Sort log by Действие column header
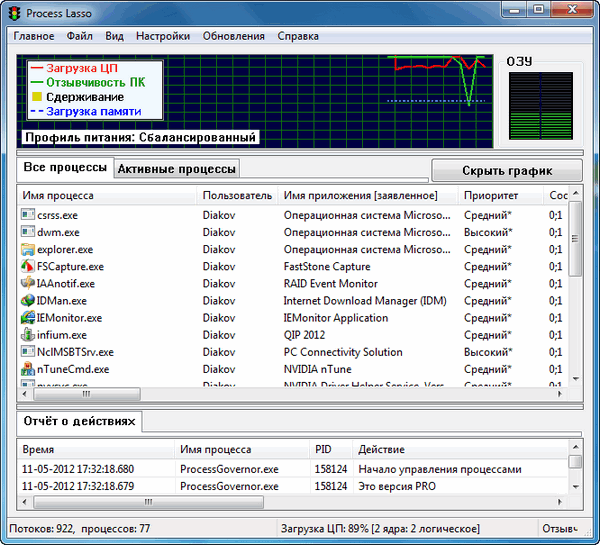600x545 pixels. pyautogui.click(x=460, y=449)
